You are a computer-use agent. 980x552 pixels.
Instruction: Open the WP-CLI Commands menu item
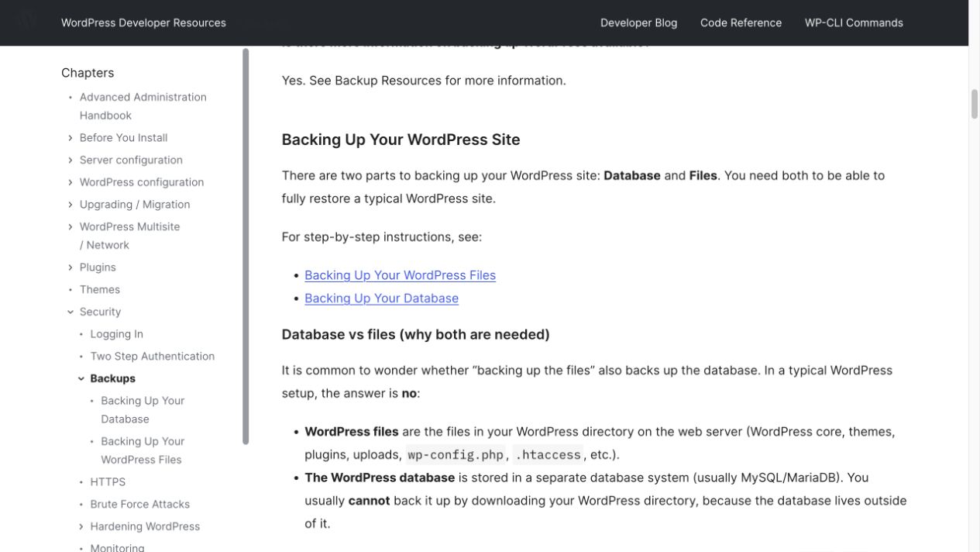[x=854, y=22]
